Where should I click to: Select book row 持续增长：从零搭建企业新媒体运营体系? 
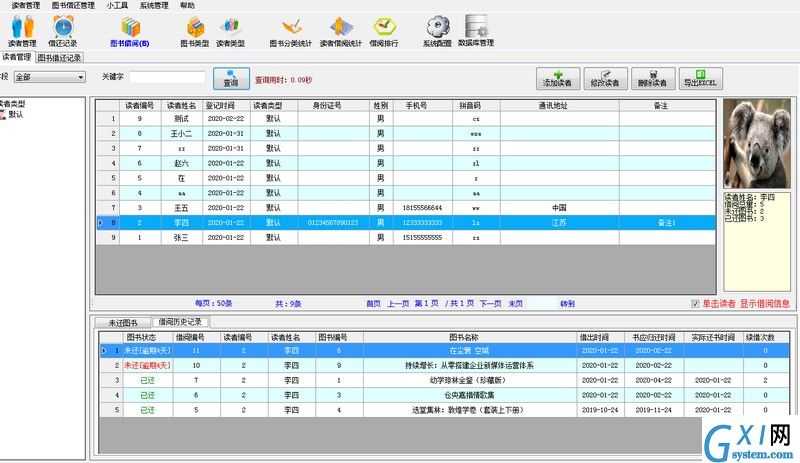[444, 365]
